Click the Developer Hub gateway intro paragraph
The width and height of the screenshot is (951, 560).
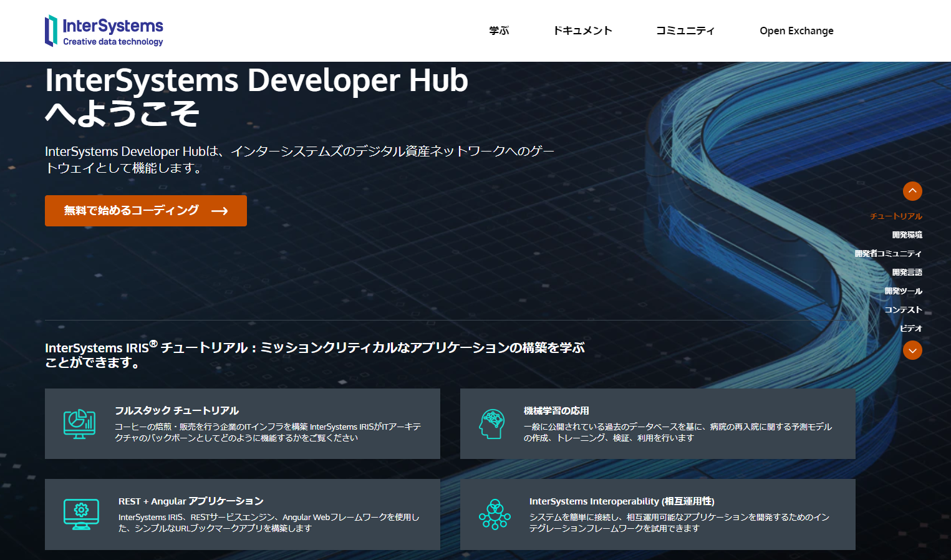coord(299,160)
